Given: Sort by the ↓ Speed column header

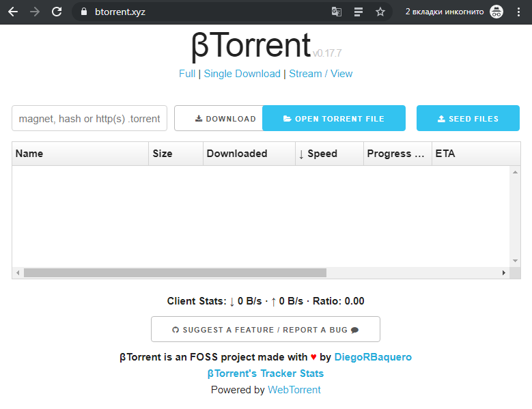Looking at the screenshot, I should click(x=329, y=154).
